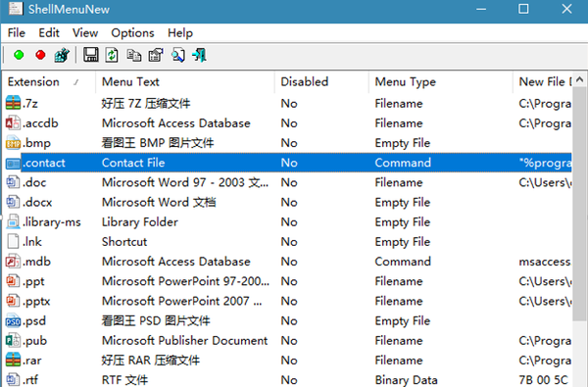
Task: Open the Properties toolbar icon
Action: click(156, 55)
